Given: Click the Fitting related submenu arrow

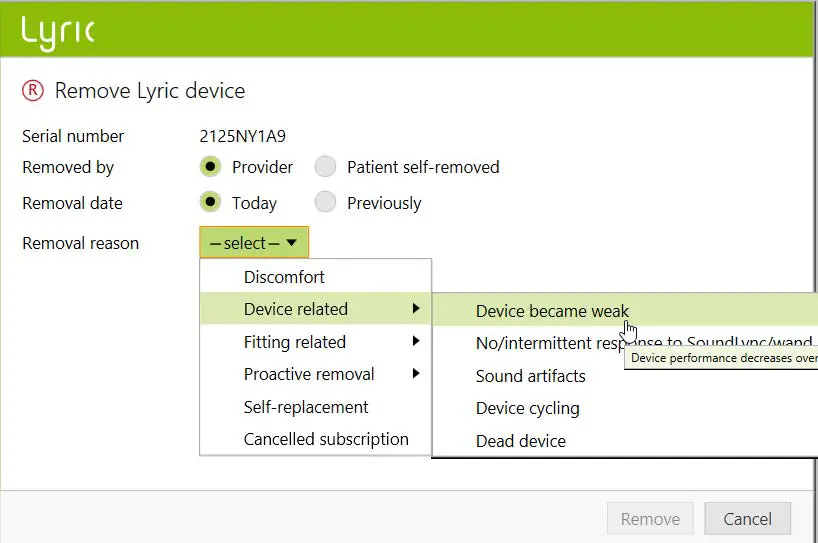Looking at the screenshot, I should pos(416,341).
